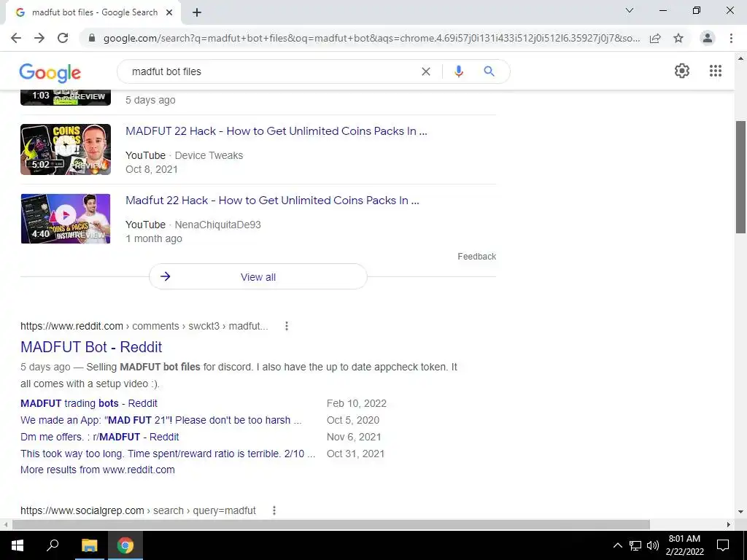Show hidden system tray icons
This screenshot has width=747, height=560.
[617, 545]
